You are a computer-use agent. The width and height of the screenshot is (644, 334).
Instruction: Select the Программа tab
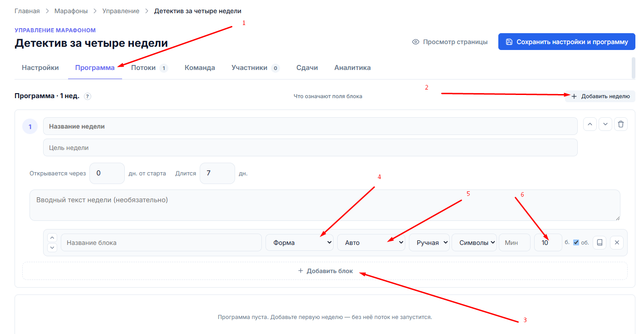pos(95,68)
